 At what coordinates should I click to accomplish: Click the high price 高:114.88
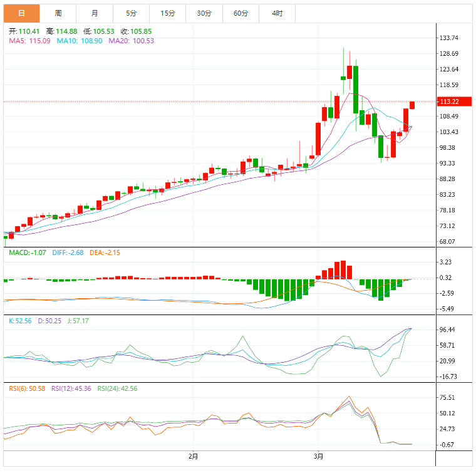(62, 31)
